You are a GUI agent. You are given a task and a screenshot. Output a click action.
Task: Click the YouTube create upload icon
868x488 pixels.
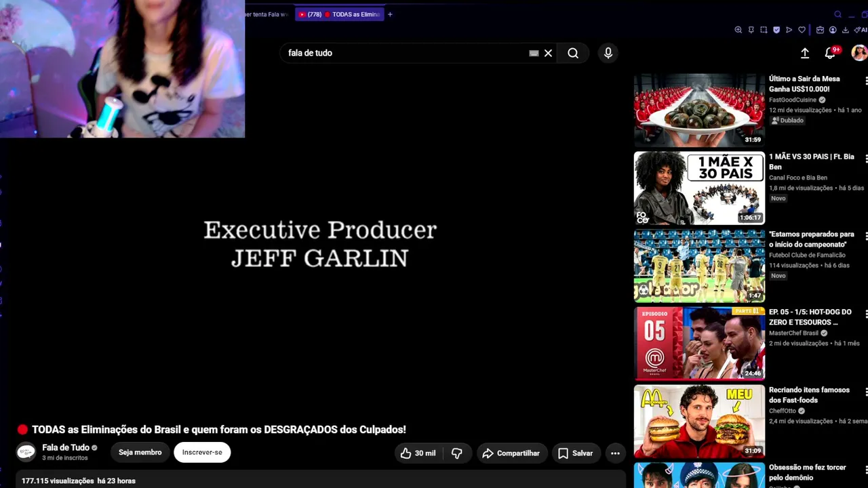tap(805, 53)
